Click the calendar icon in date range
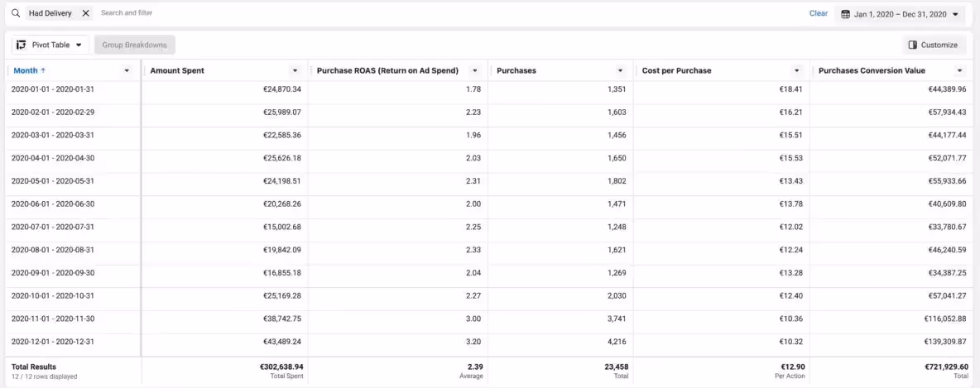The width and height of the screenshot is (980, 388). [x=846, y=14]
